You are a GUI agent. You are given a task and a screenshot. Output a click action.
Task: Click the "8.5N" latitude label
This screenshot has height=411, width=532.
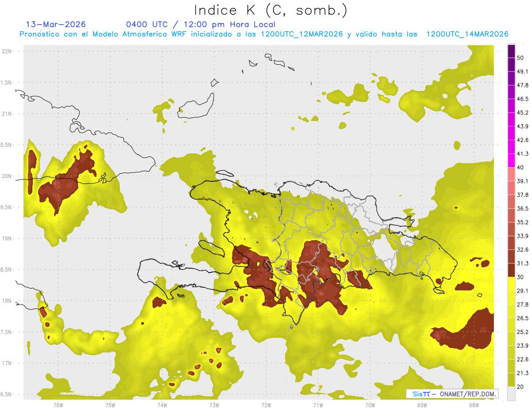(7, 270)
